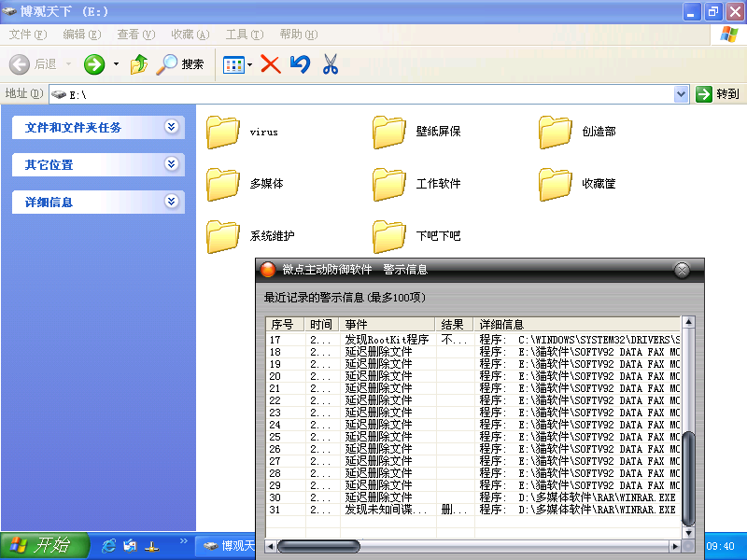Screen dimensions: 747x560
Task: Select row 30 with WINRAR.EXE path
Action: click(473, 497)
